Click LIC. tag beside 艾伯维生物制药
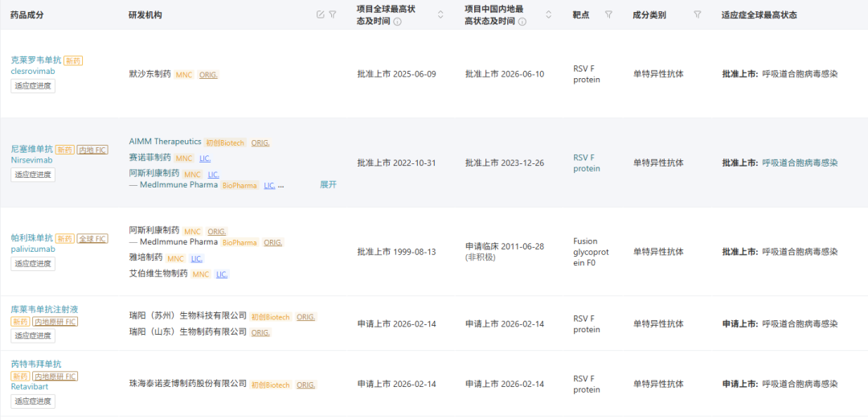This screenshot has width=868, height=420. pos(222,274)
